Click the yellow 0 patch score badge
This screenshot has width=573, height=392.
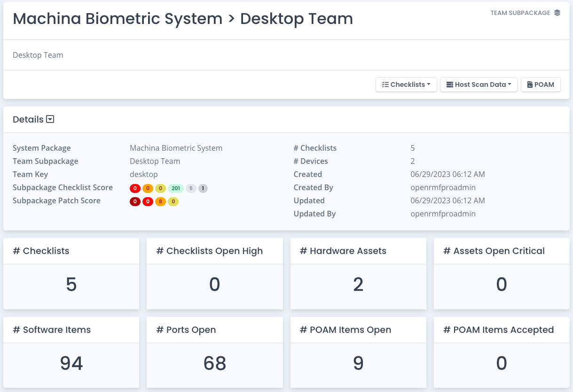click(x=173, y=202)
